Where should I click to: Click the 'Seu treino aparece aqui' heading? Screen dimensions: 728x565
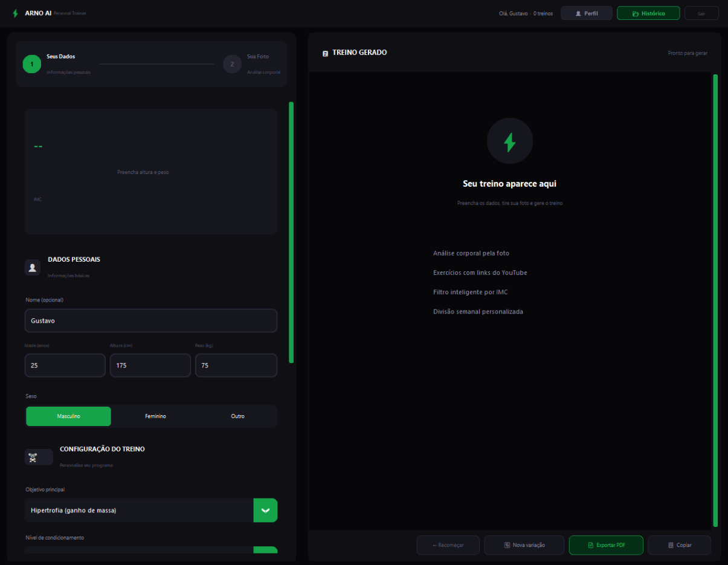coord(510,184)
